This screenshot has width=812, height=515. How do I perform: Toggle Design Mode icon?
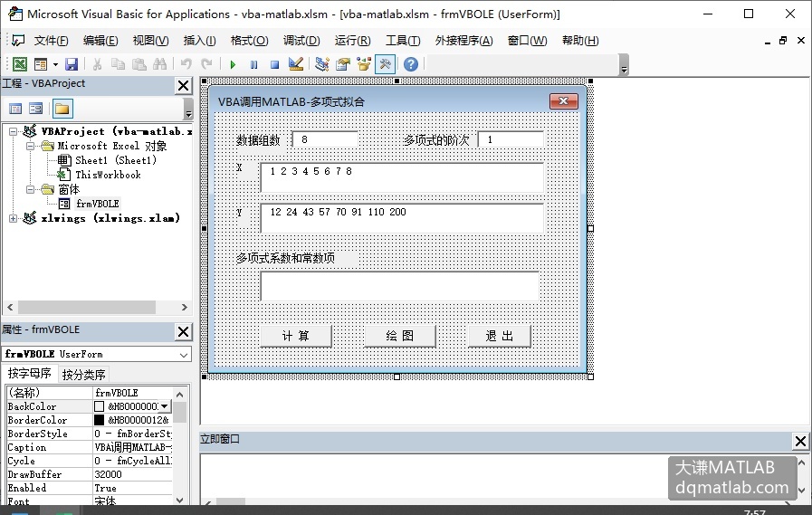296,64
